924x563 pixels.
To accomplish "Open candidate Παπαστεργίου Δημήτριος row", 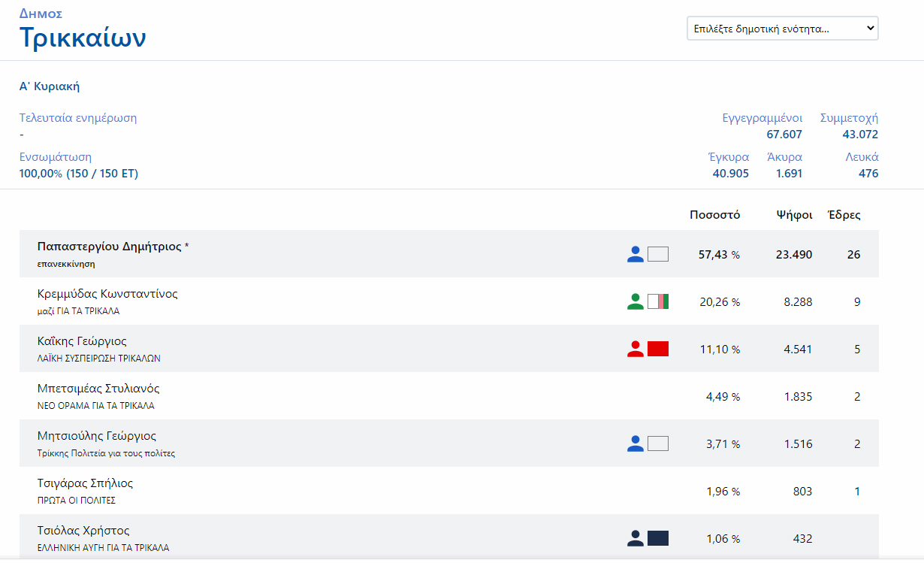I will click(109, 247).
